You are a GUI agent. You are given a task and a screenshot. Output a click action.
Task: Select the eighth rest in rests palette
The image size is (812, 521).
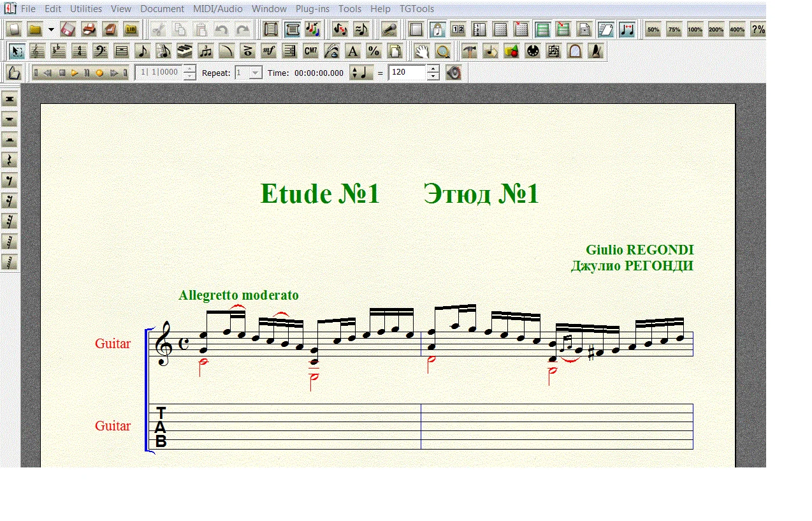[10, 180]
